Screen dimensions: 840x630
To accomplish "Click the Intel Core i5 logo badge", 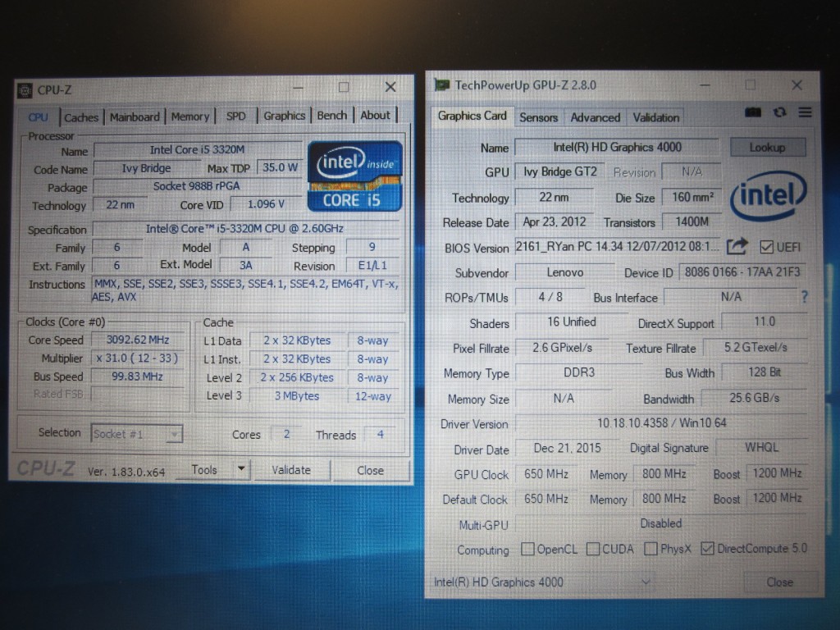I will (x=354, y=176).
